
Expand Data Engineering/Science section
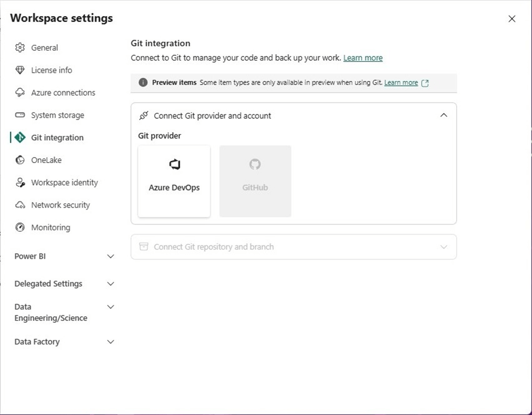tap(111, 307)
